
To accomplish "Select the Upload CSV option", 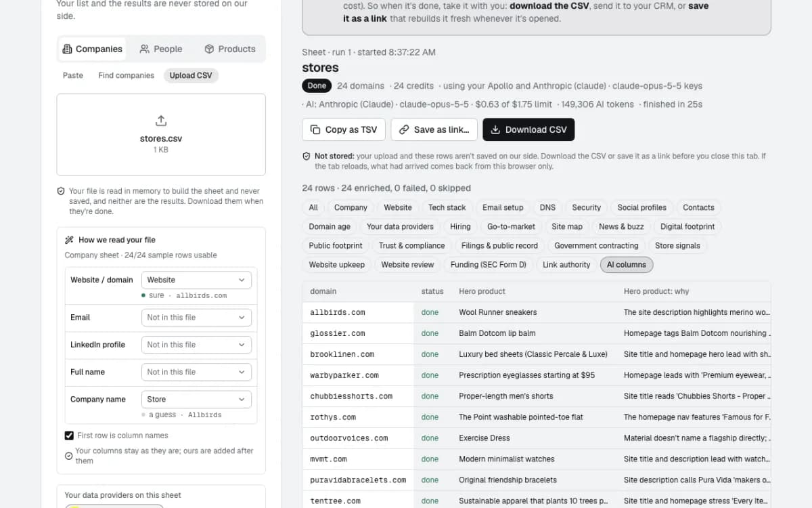I will [191, 75].
